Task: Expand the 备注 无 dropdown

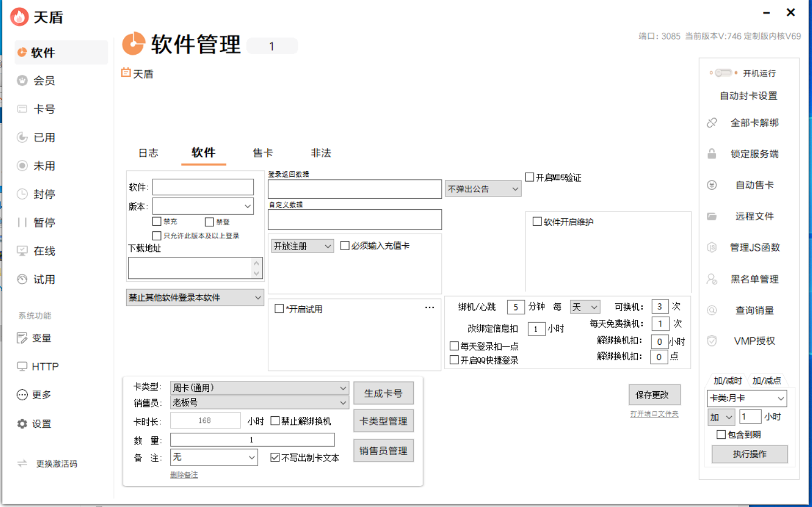Action: point(214,457)
